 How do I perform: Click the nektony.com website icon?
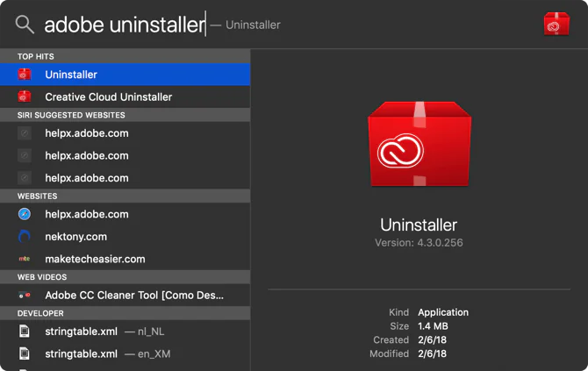click(x=25, y=237)
